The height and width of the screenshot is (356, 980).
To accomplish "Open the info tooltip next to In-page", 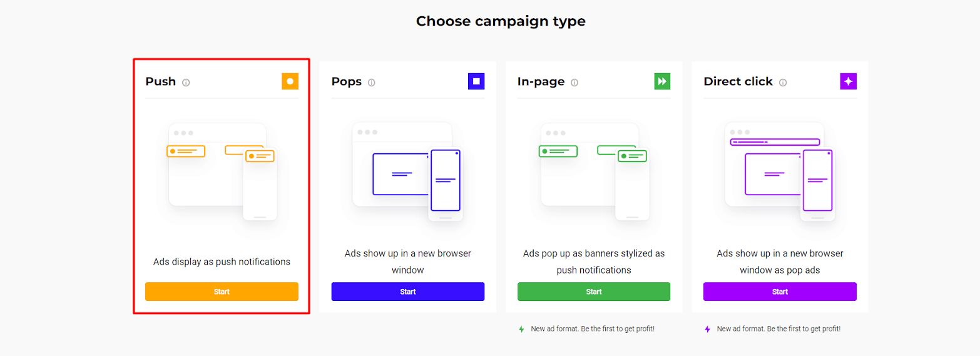I will pos(574,83).
